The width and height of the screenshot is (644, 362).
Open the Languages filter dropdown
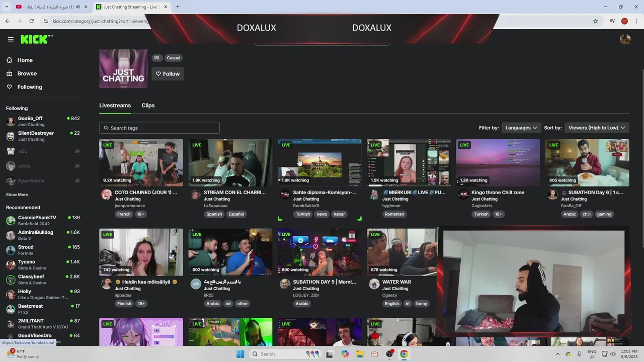(521, 128)
